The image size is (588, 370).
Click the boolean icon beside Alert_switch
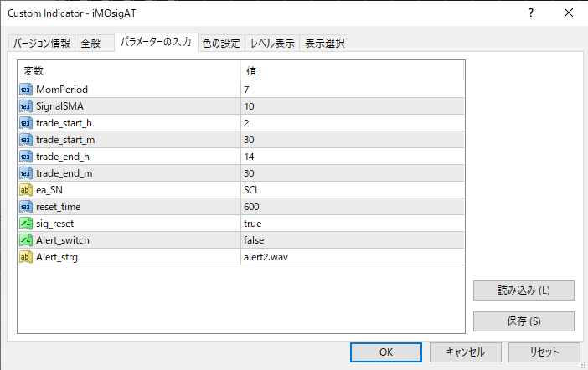pyautogui.click(x=25, y=240)
